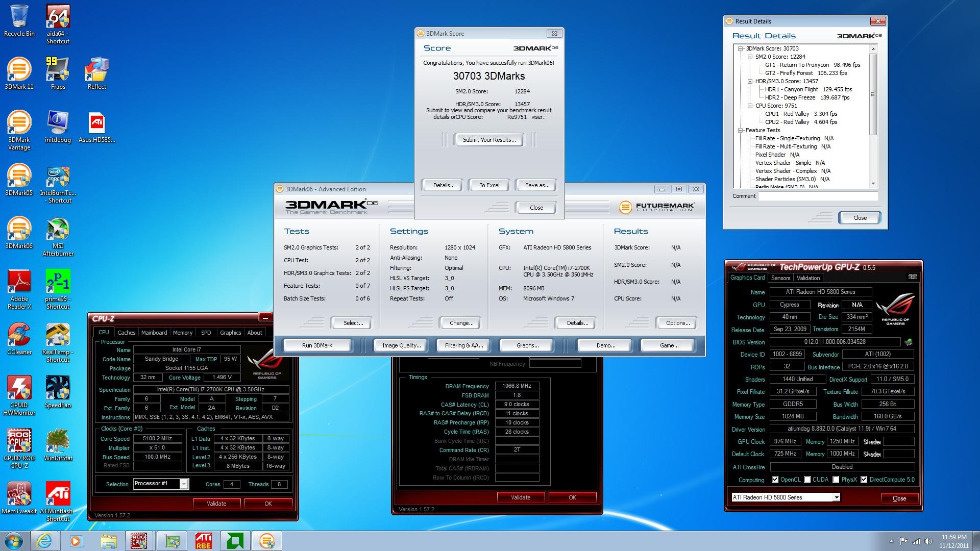Image resolution: width=980 pixels, height=551 pixels.
Task: Click the Submit Your Results button
Action: [x=489, y=140]
